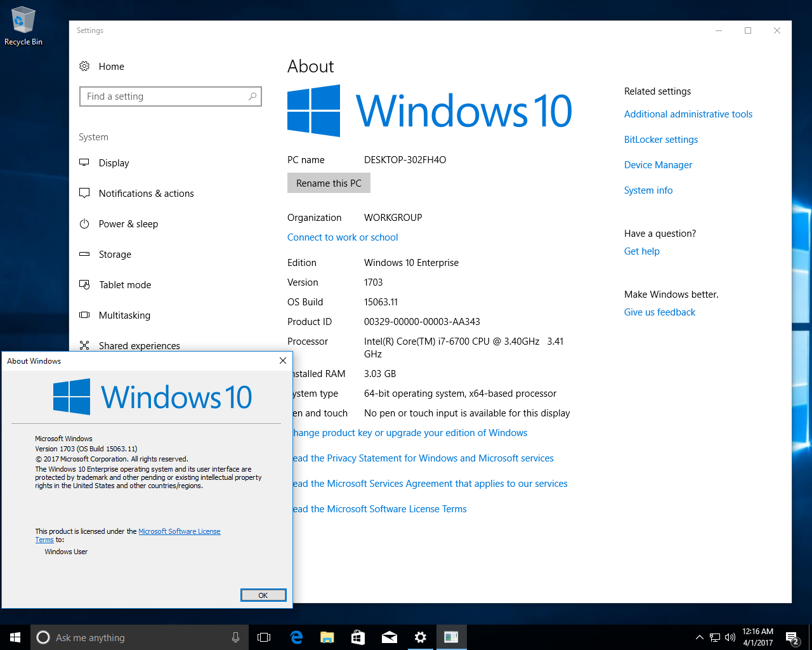The width and height of the screenshot is (812, 650).
Task: Open Additional administrative tools link
Action: tap(688, 114)
